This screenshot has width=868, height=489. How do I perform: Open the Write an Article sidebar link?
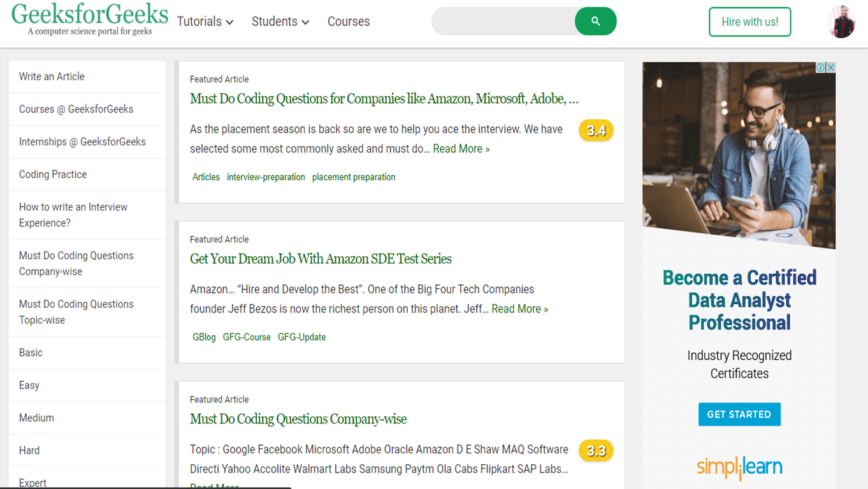pos(87,77)
